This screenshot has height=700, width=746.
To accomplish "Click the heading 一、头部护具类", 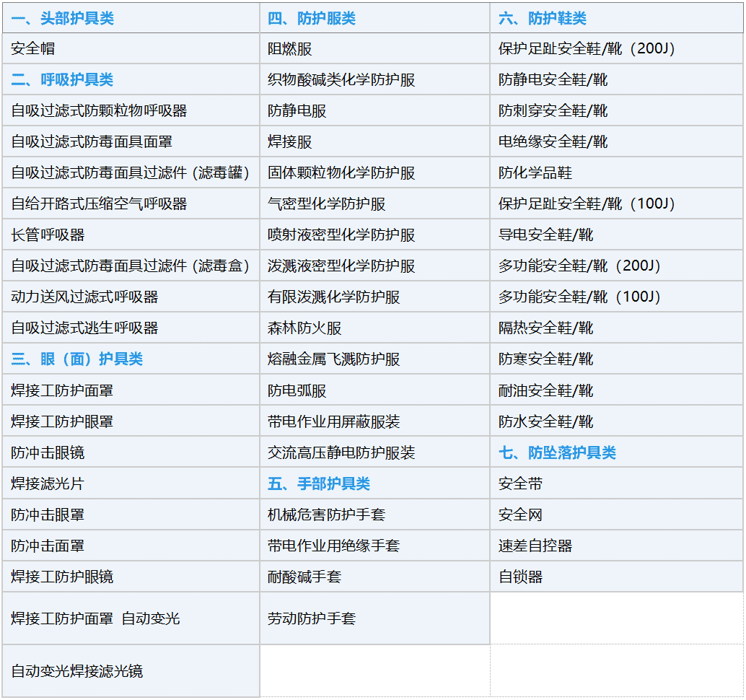I will click(62, 18).
